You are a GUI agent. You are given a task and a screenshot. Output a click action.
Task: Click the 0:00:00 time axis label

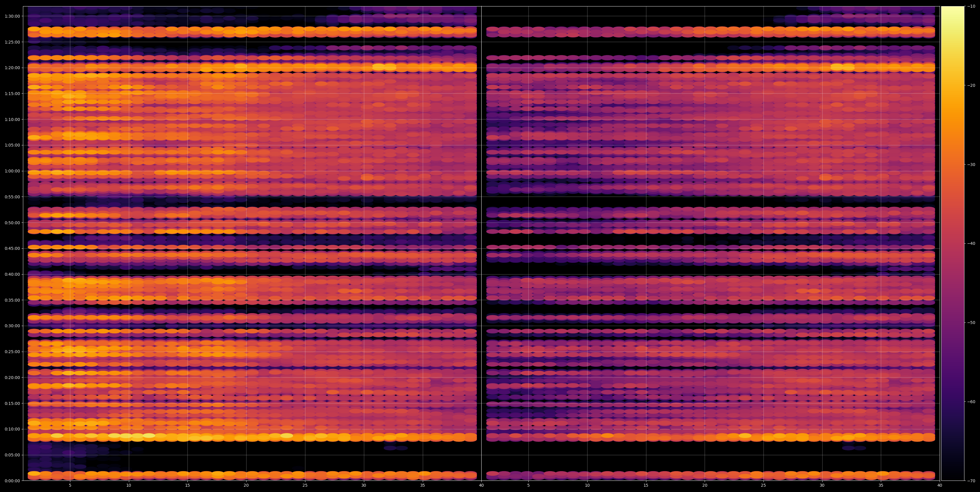point(13,481)
